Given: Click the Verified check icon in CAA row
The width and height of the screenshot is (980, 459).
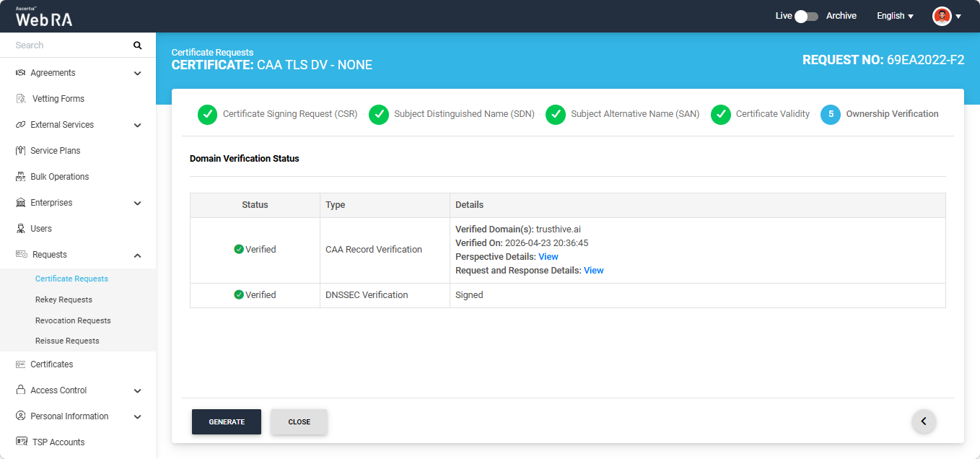Looking at the screenshot, I should coord(239,250).
